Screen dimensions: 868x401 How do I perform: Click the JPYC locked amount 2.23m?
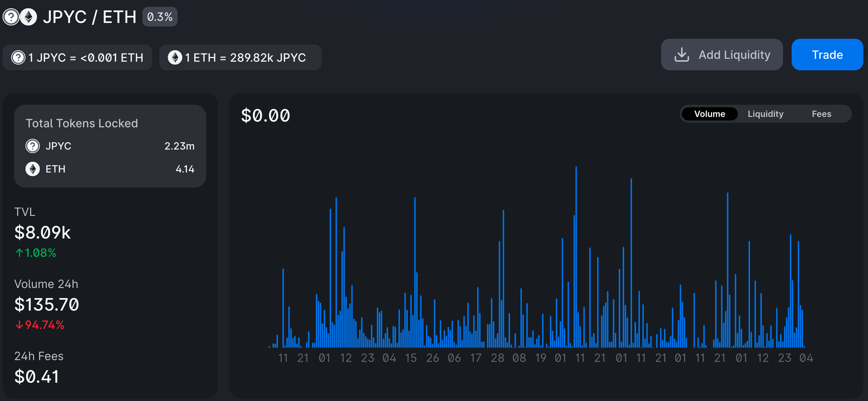[179, 146]
